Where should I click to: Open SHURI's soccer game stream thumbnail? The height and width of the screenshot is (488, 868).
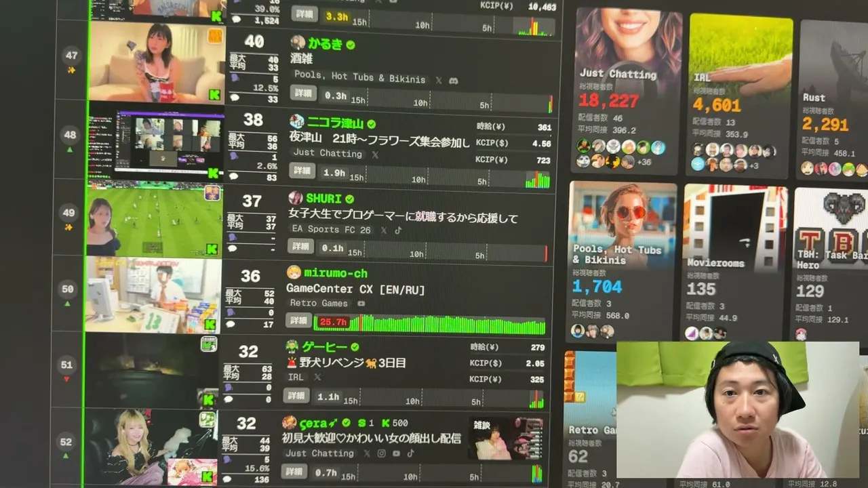(x=154, y=219)
